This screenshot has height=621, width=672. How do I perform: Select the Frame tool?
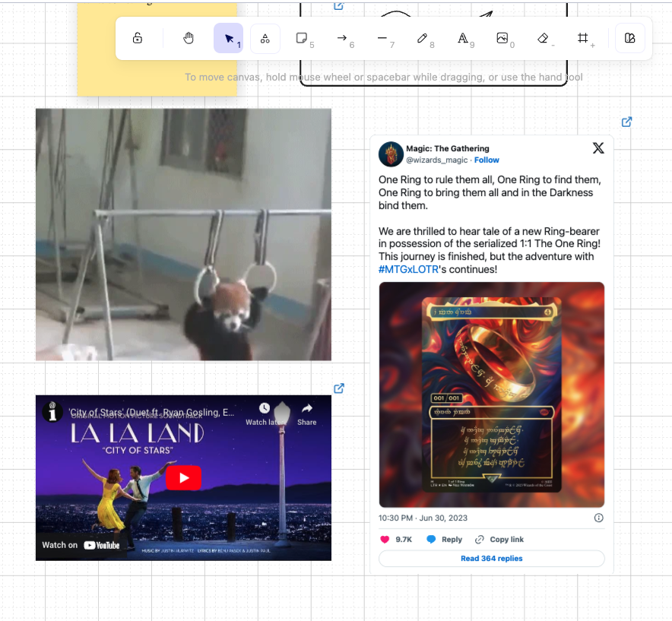click(x=583, y=38)
